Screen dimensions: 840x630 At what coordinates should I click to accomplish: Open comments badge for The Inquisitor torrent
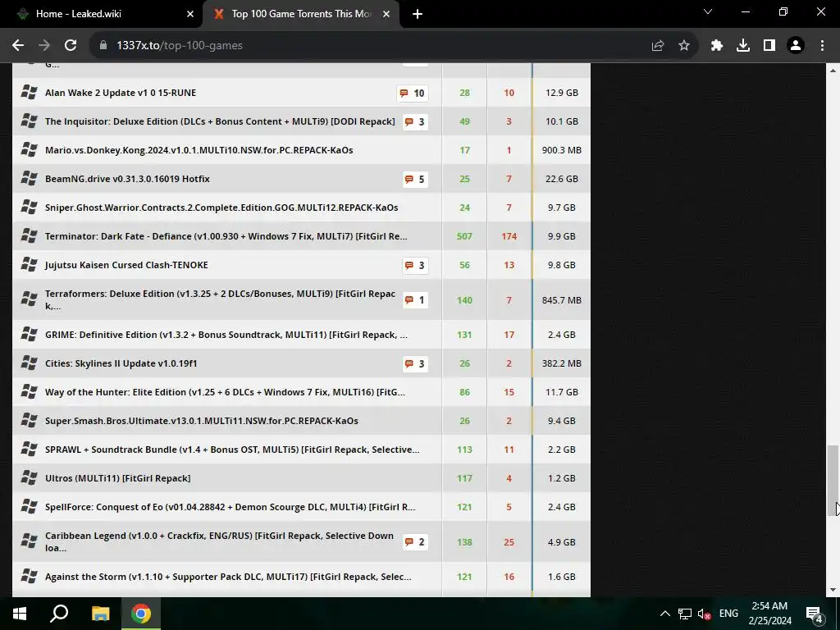[415, 121]
